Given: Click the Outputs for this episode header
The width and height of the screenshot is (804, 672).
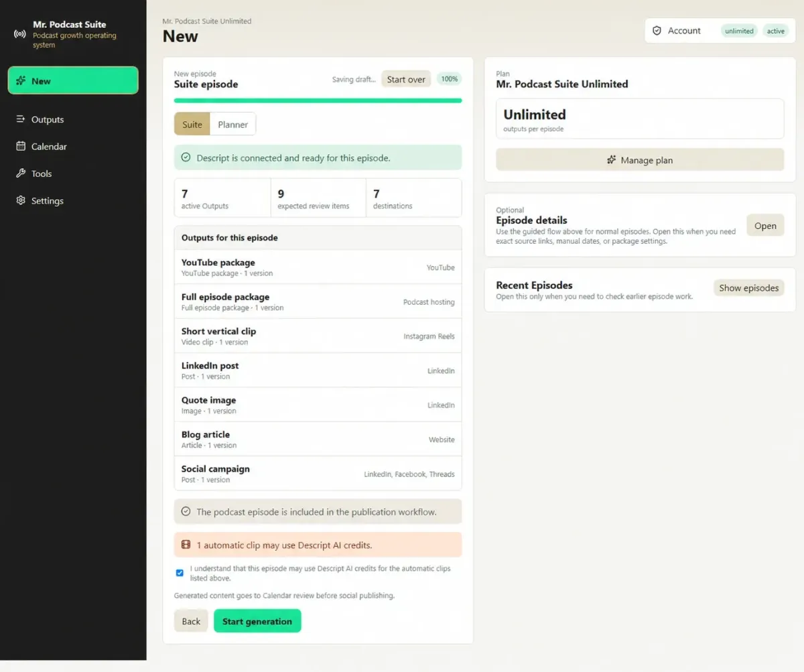Looking at the screenshot, I should [x=318, y=238].
